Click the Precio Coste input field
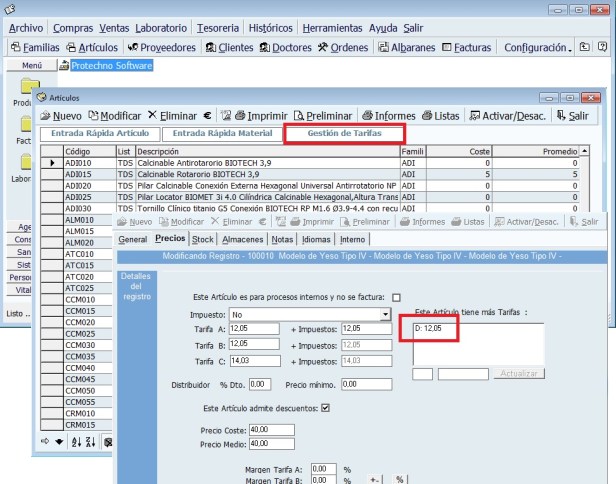This screenshot has width=616, height=484. coord(264,430)
